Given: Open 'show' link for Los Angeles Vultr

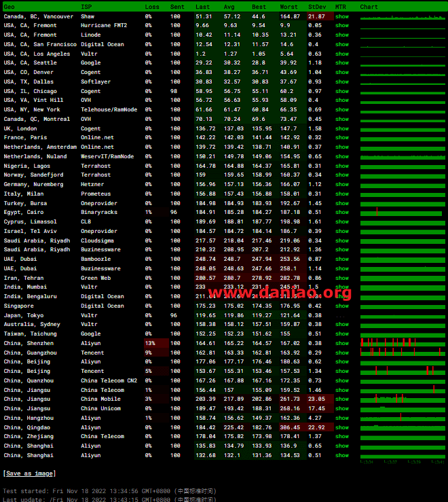Looking at the screenshot, I should point(341,54).
